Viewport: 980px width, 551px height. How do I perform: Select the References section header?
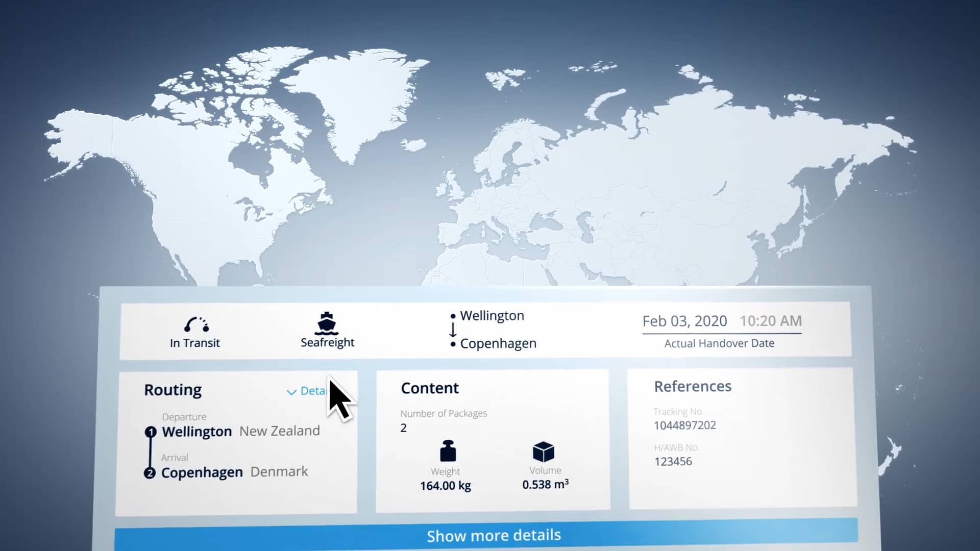(693, 386)
